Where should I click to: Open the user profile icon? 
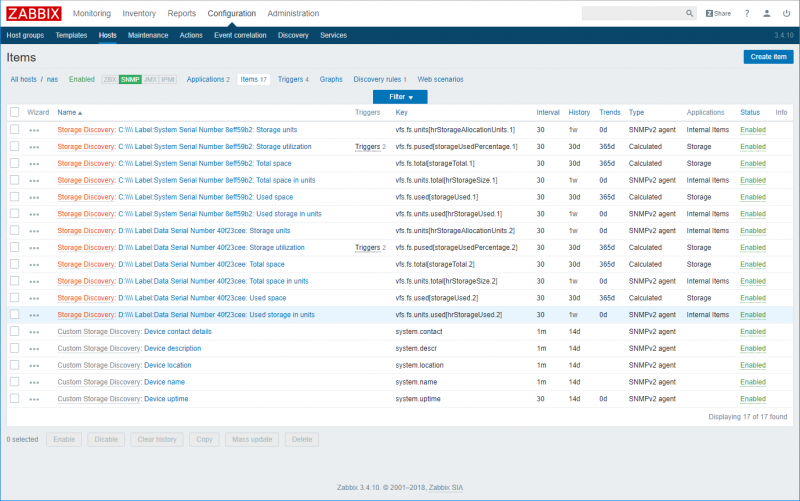coord(766,14)
